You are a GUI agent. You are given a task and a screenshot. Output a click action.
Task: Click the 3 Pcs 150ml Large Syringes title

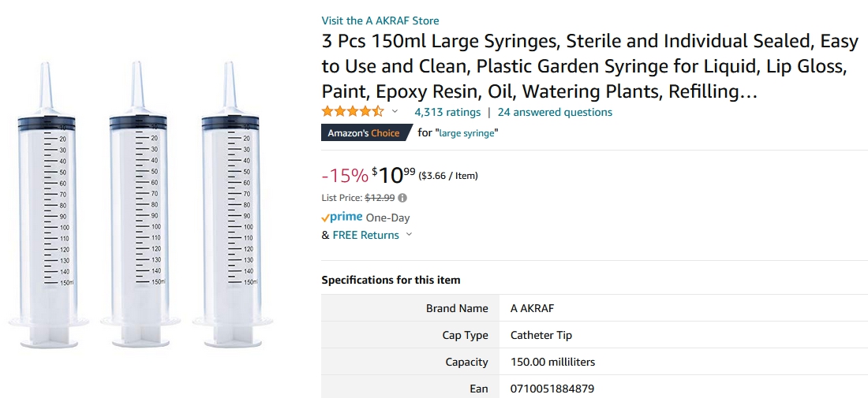[x=584, y=67]
